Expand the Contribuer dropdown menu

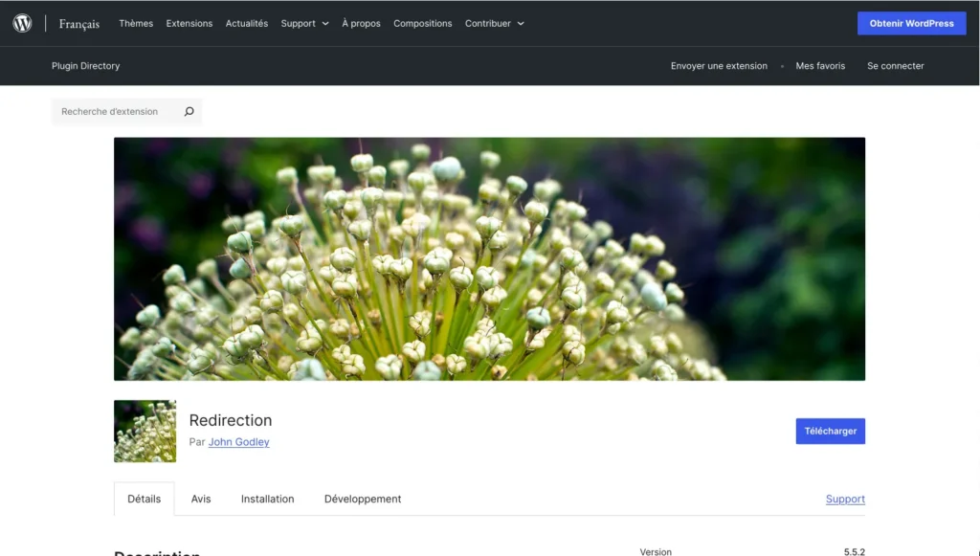[x=494, y=23]
